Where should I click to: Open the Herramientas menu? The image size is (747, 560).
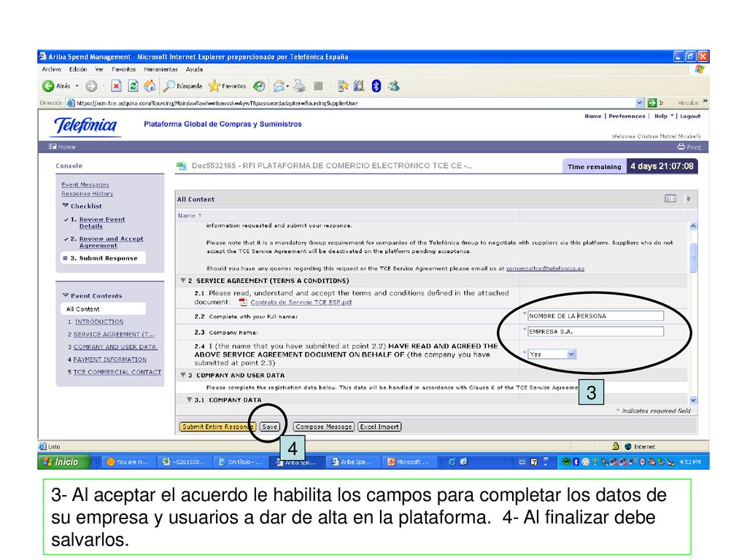point(161,69)
